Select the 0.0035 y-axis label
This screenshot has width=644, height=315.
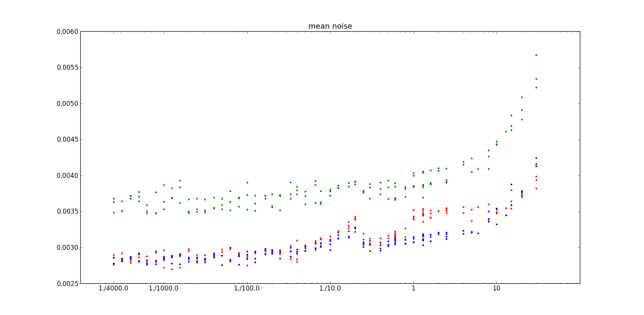click(x=68, y=212)
